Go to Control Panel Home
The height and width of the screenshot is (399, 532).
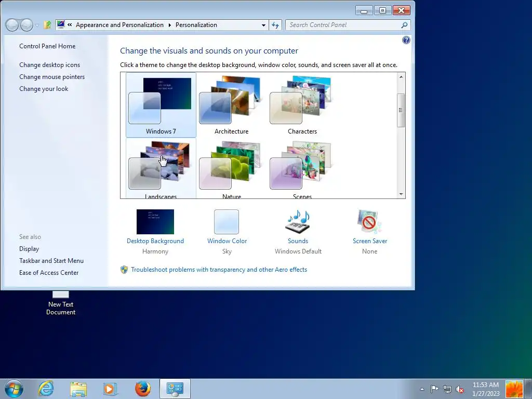coord(47,46)
